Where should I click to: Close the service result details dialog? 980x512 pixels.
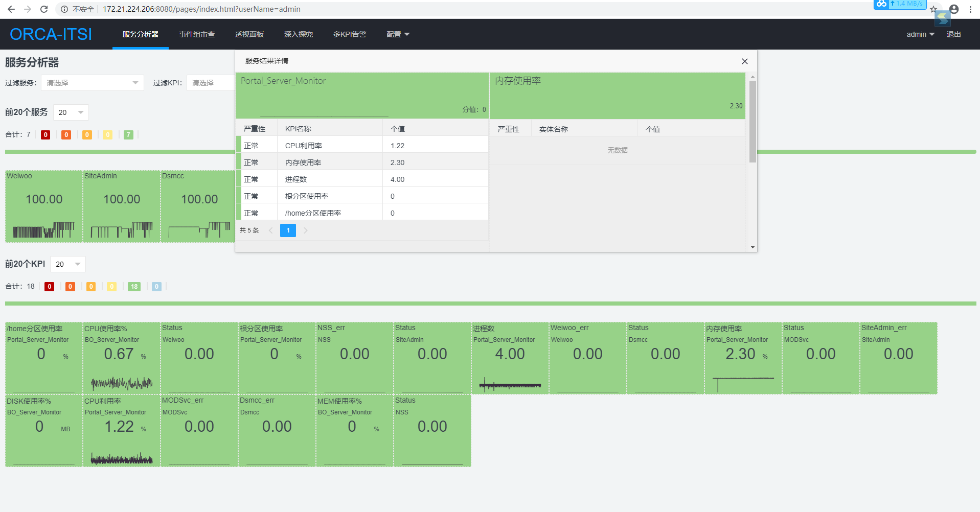tap(744, 61)
